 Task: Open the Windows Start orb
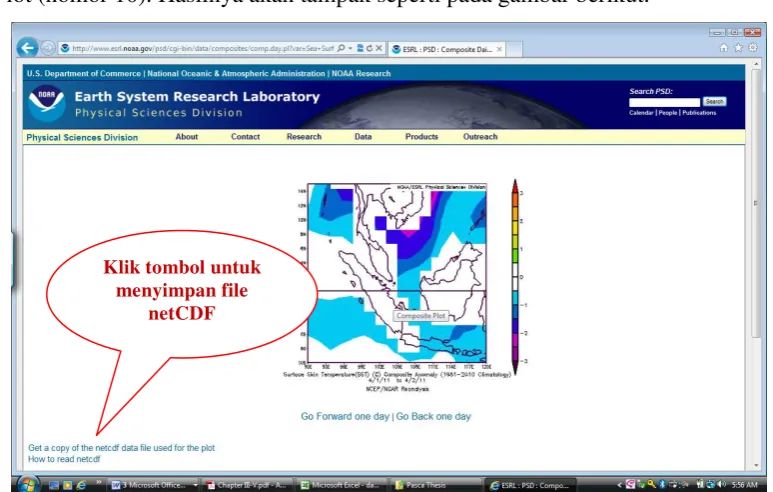tap(28, 484)
